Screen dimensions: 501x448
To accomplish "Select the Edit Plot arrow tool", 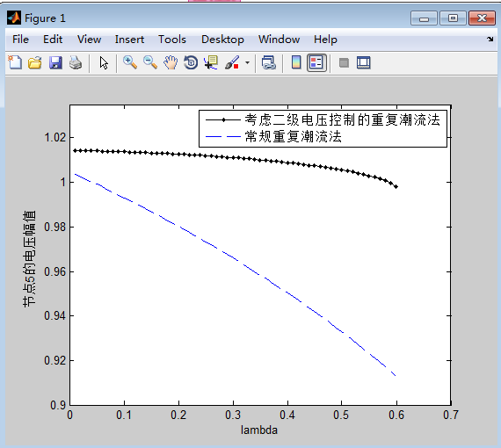I will (104, 62).
